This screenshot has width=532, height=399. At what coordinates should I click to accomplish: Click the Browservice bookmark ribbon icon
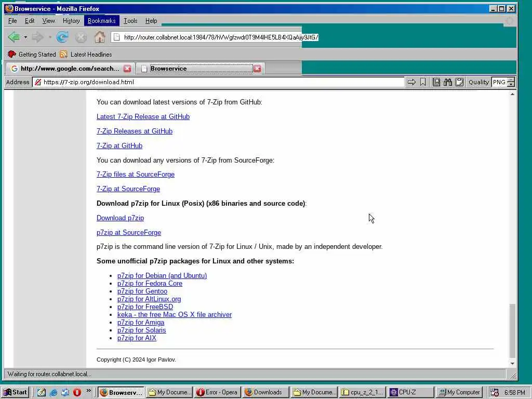point(423,82)
